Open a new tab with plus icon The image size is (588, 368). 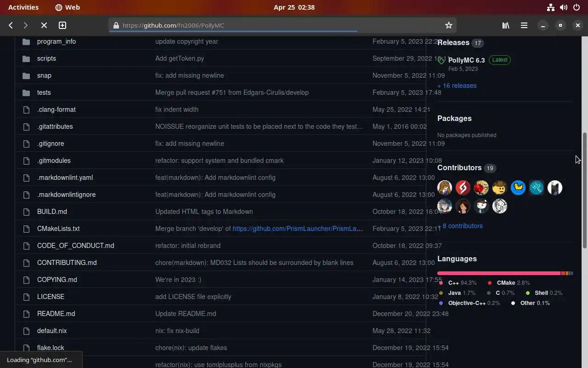(62, 25)
